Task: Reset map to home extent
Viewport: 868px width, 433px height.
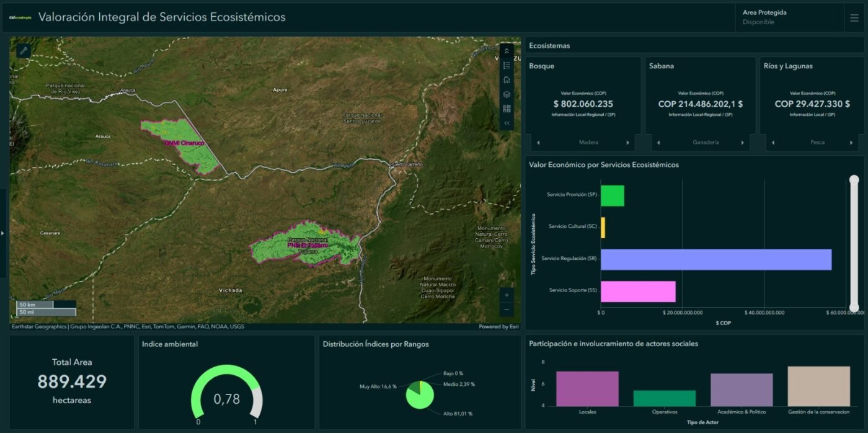Action: [507, 79]
